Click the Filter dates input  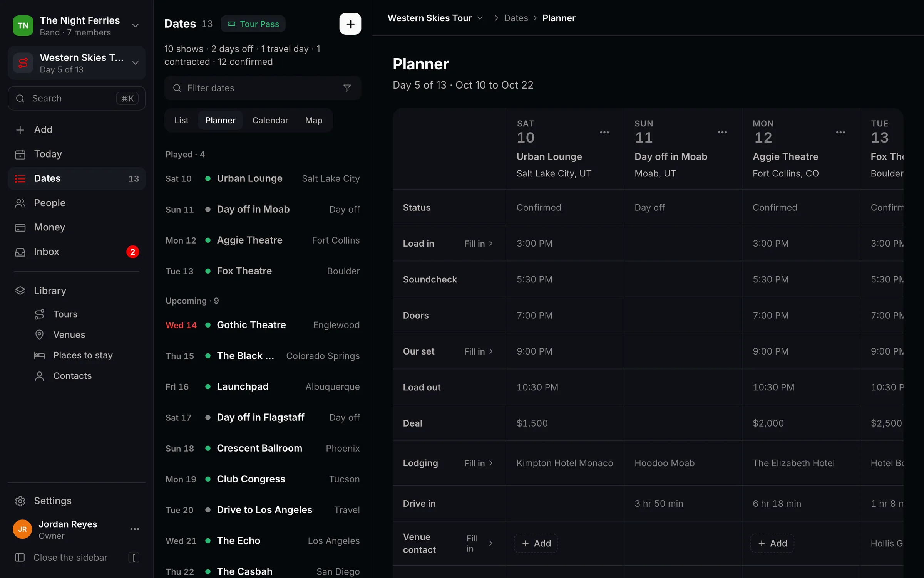(263, 88)
